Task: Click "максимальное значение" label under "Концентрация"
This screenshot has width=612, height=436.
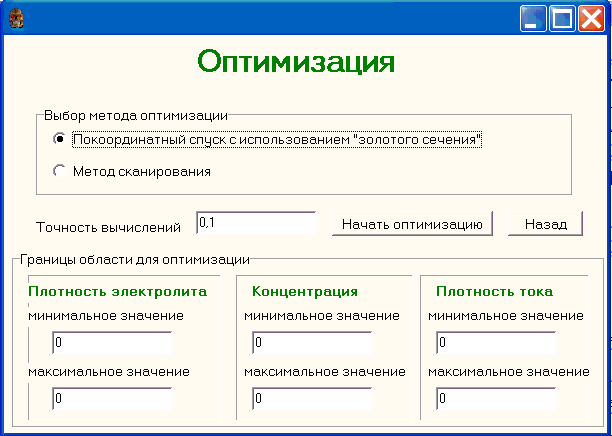Action: tap(325, 372)
